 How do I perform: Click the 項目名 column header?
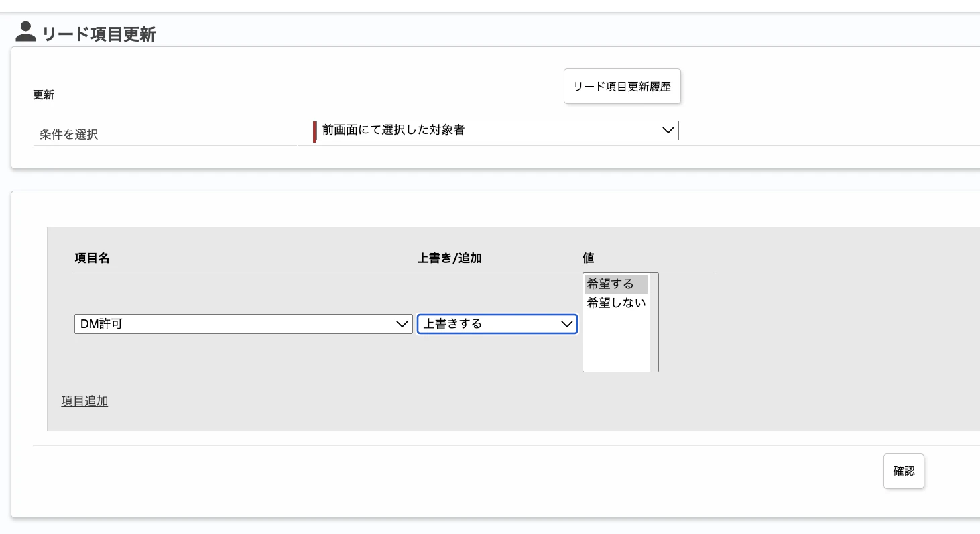coord(92,258)
